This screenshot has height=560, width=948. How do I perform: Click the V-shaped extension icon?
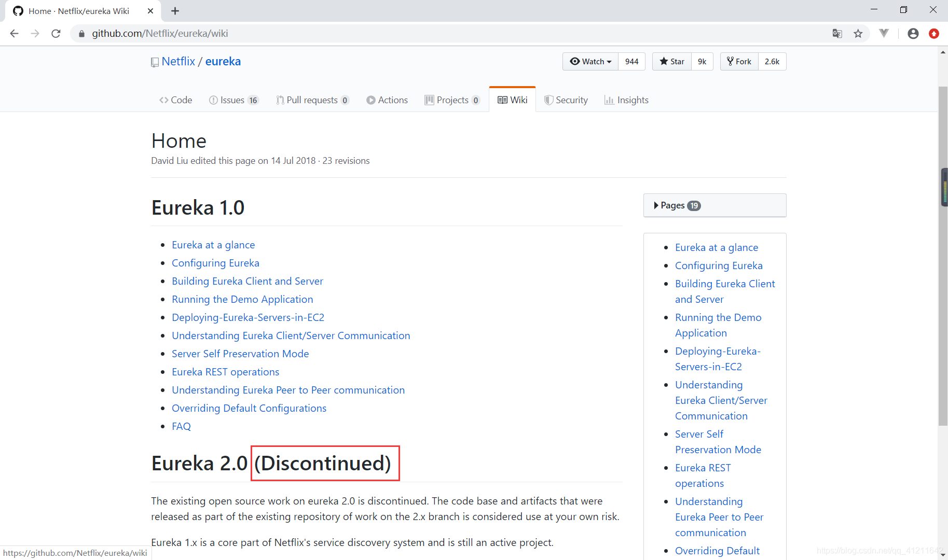884,33
